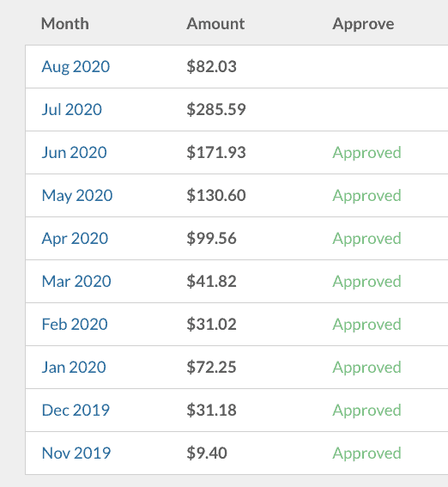This screenshot has height=487, width=448.
Task: Click the Approved status for Jan 2020
Action: point(366,368)
